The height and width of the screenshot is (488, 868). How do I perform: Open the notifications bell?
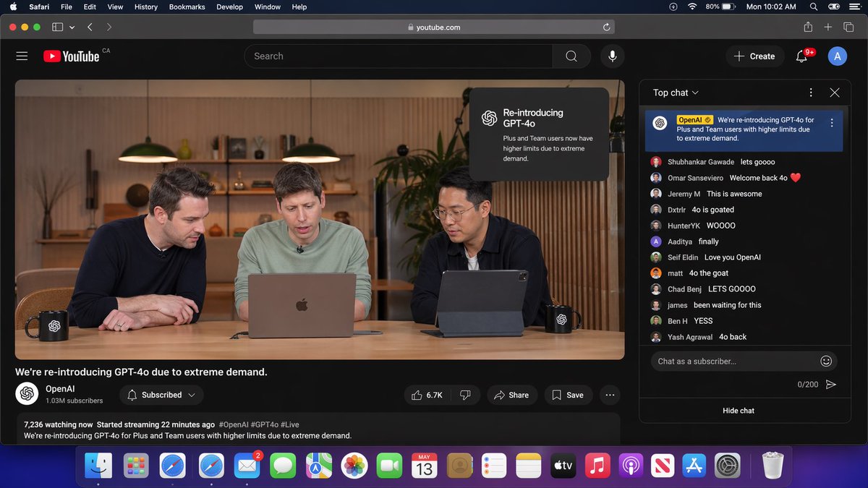801,56
